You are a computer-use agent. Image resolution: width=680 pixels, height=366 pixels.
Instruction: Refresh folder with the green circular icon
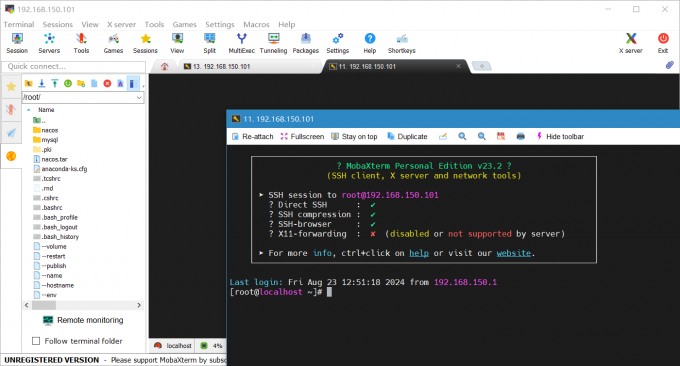(x=68, y=83)
